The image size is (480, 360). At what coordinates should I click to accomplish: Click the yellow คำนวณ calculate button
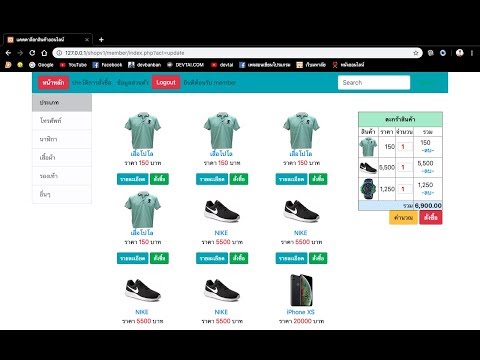(403, 218)
